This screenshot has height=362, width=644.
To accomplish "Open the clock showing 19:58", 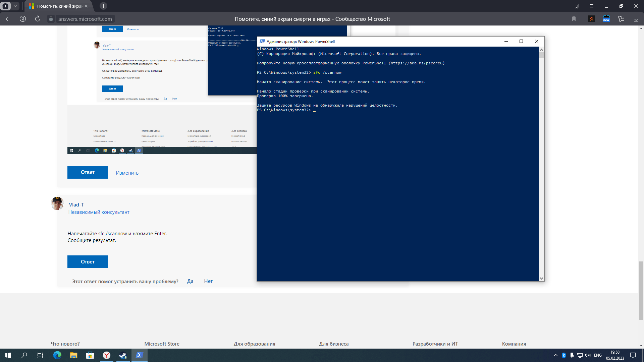I will 615,355.
